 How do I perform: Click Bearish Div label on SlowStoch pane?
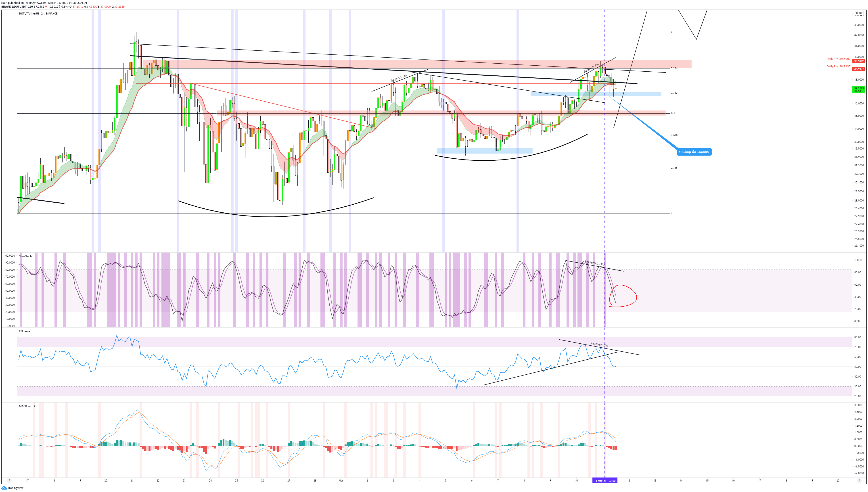[x=596, y=263]
